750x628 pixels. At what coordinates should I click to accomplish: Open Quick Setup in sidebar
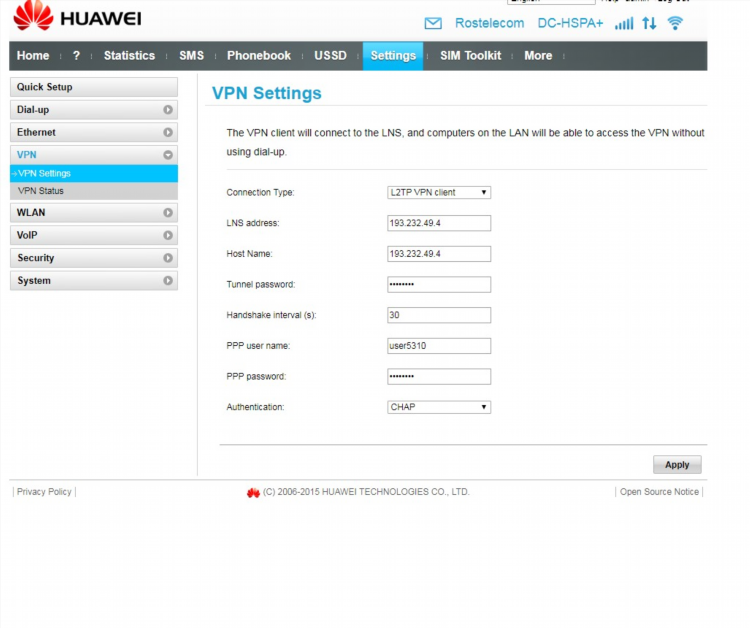[x=94, y=87]
